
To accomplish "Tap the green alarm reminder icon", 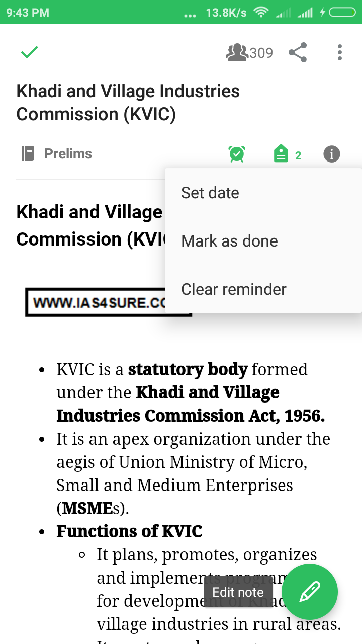I will tap(237, 154).
